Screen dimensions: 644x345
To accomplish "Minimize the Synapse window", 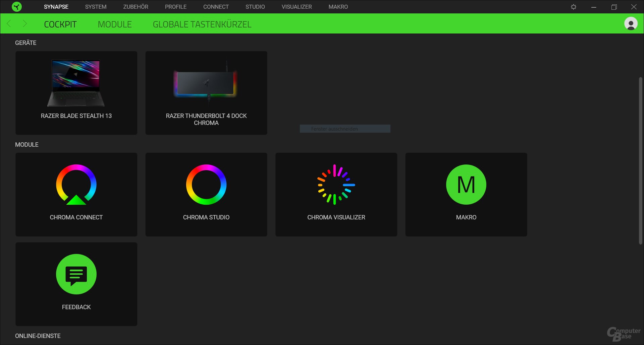I will click(594, 7).
